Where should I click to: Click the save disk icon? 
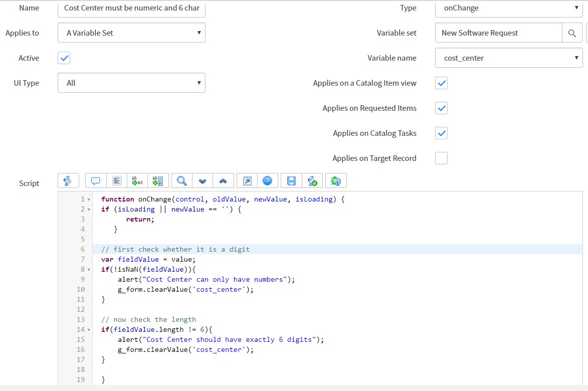[291, 180]
